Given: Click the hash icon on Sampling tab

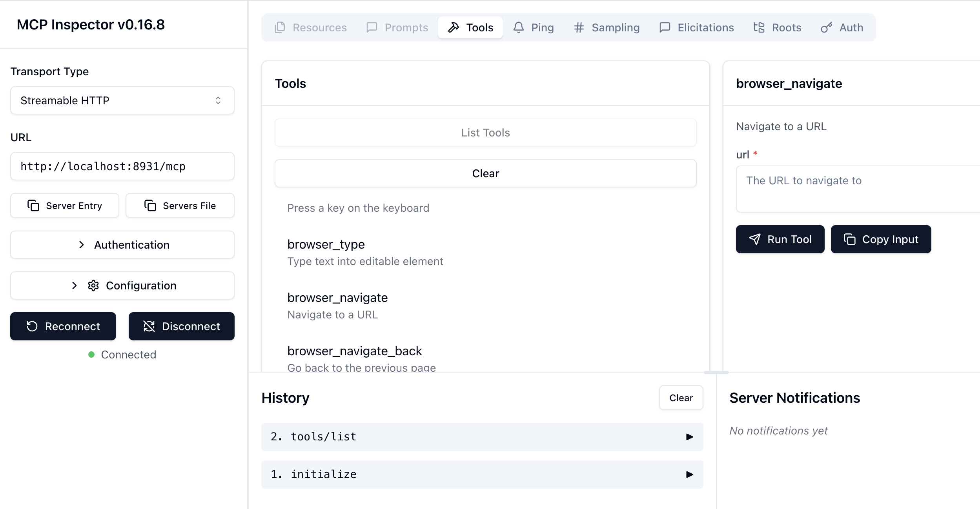Looking at the screenshot, I should point(579,27).
